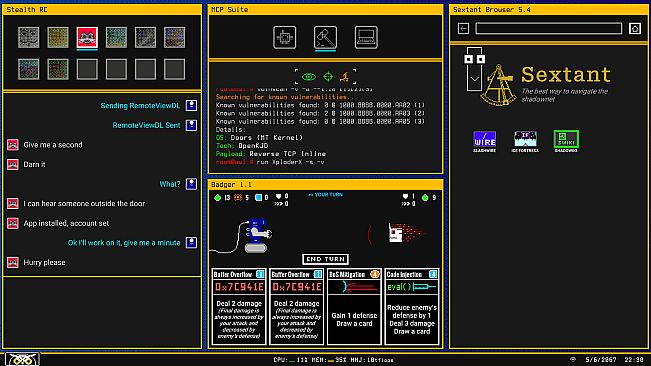Click the green eye icon above the terminal
The image size is (651, 366).
coord(308,77)
